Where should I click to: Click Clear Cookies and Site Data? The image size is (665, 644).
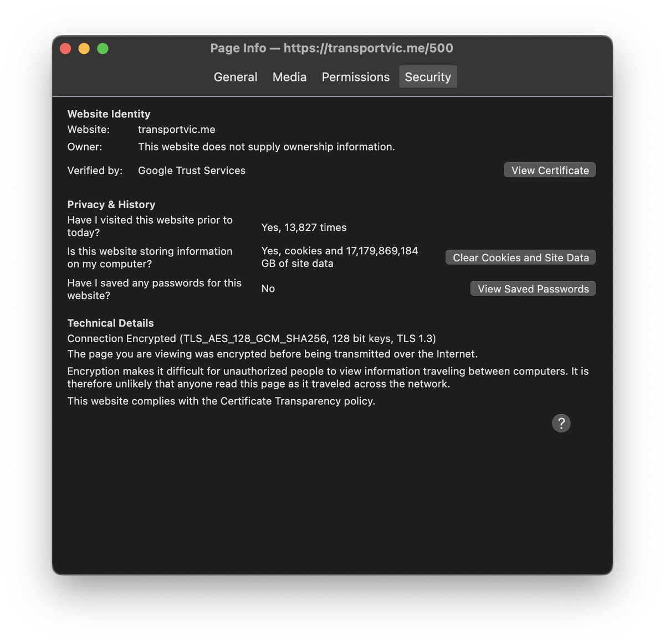coord(520,257)
